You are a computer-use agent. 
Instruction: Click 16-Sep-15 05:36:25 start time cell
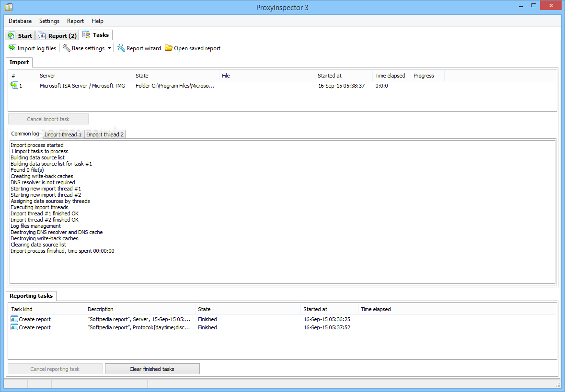(327, 319)
